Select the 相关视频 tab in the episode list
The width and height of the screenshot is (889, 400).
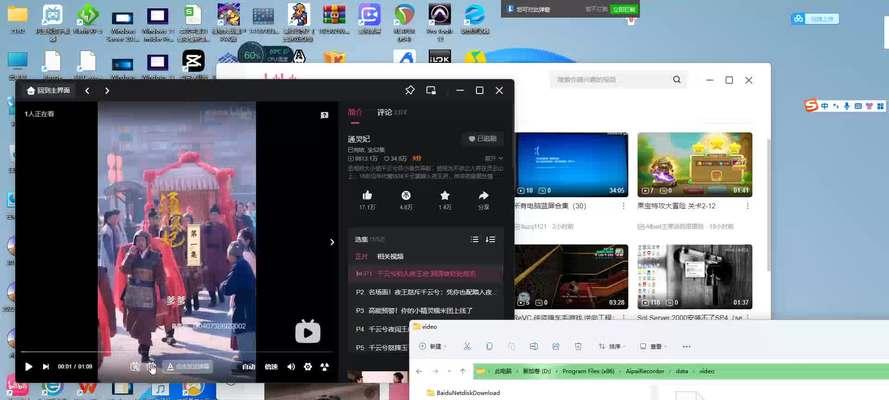pyautogui.click(x=391, y=257)
